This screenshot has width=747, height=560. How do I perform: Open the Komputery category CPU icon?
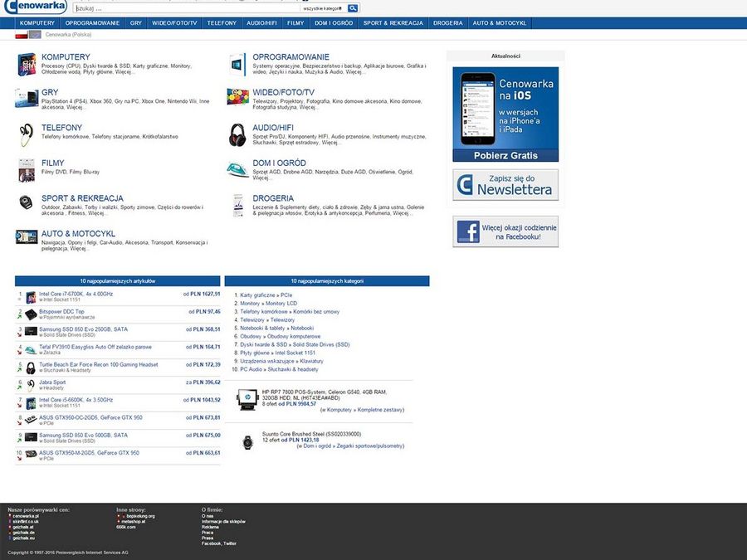[27, 63]
